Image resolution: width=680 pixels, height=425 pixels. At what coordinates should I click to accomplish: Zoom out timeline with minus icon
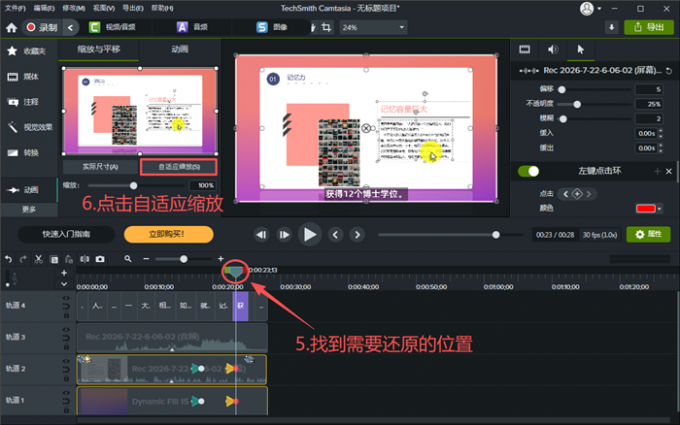[146, 259]
